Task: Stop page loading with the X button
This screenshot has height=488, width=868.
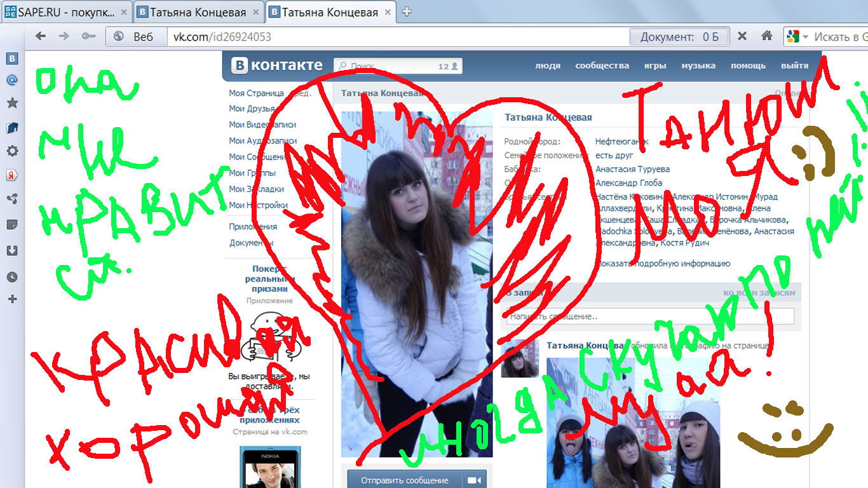Action: pyautogui.click(x=742, y=36)
